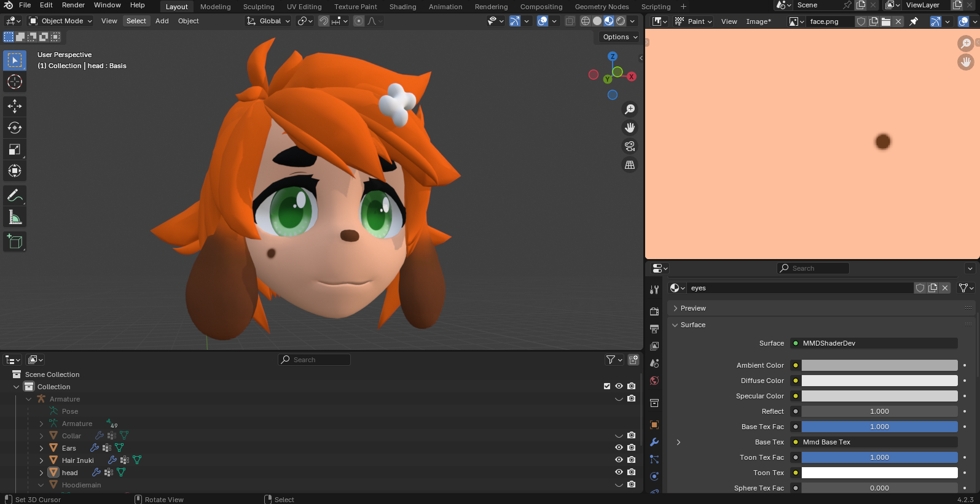The height and width of the screenshot is (504, 980).
Task: Hide the Ears object in viewport
Action: (619, 448)
